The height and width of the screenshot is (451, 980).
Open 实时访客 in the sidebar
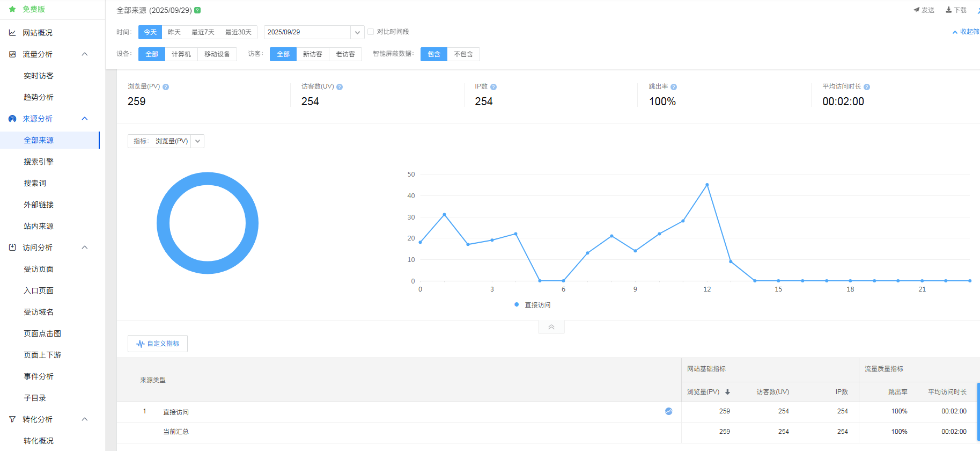tap(39, 76)
